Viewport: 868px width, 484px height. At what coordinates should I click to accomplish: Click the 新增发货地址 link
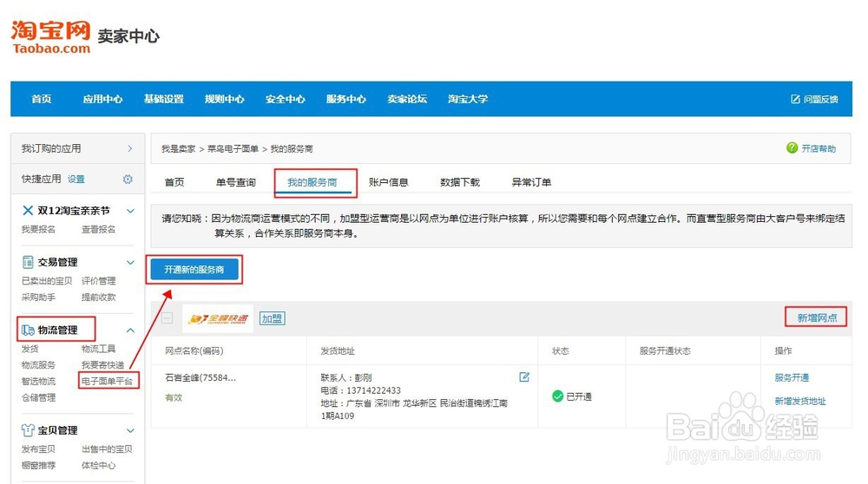(800, 401)
